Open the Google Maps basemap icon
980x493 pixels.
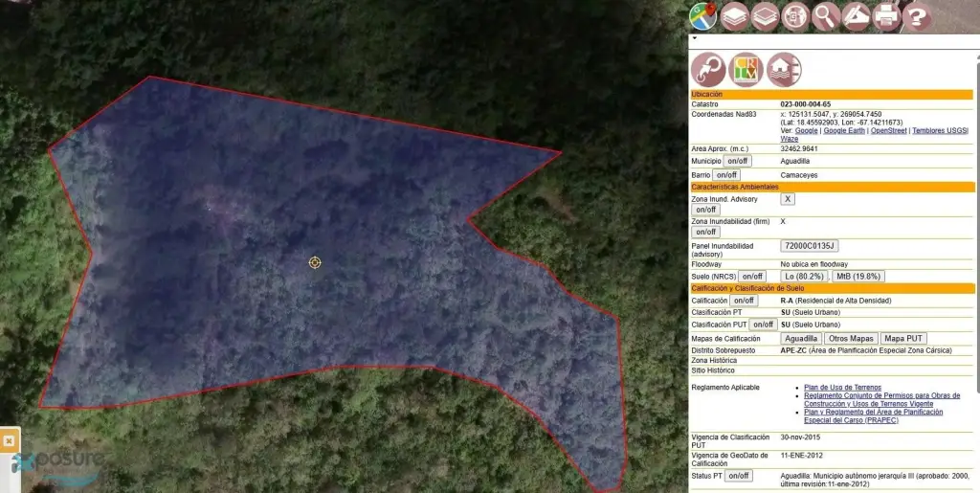[703, 16]
